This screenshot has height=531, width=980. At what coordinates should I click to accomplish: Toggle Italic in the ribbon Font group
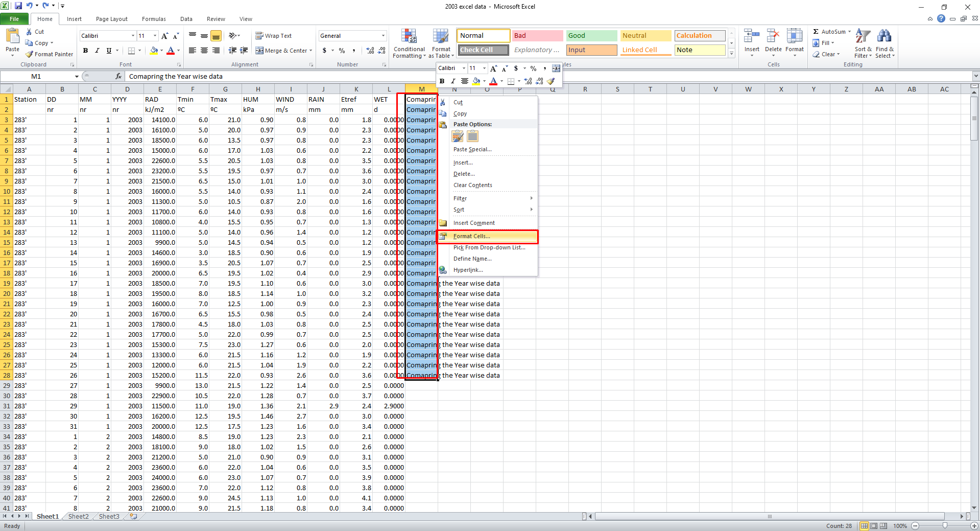tap(97, 51)
